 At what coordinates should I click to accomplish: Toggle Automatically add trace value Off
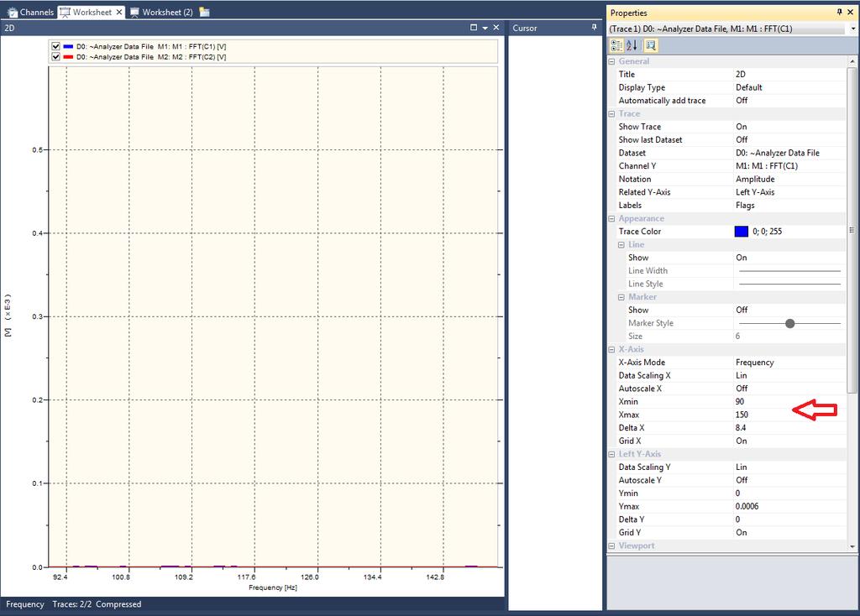(x=789, y=101)
